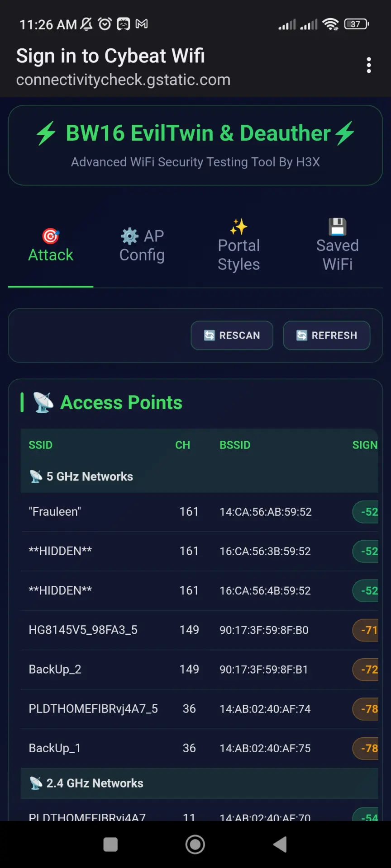Click the floppy disk Saved WiFi icon
The height and width of the screenshot is (868, 391).
tap(338, 226)
